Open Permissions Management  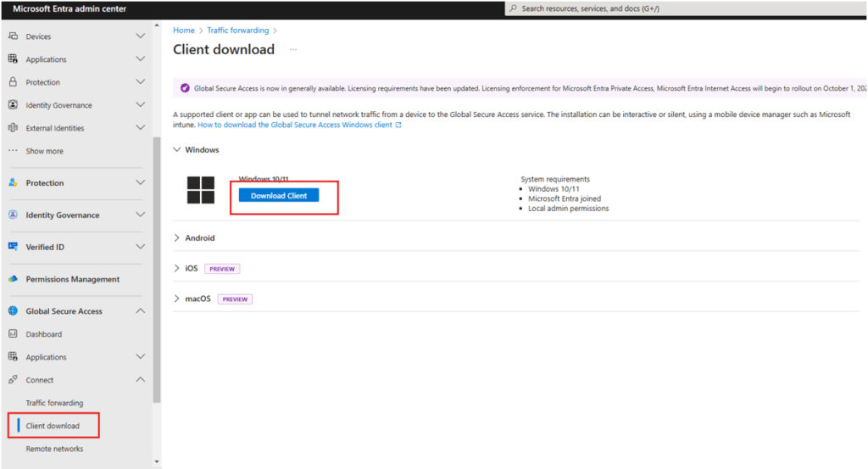[73, 279]
